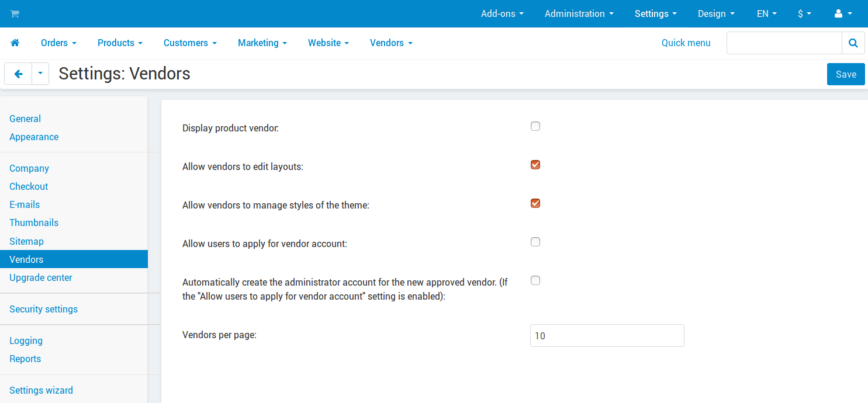Open the Administration dropdown menu
The height and width of the screenshot is (403, 868).
pyautogui.click(x=579, y=13)
